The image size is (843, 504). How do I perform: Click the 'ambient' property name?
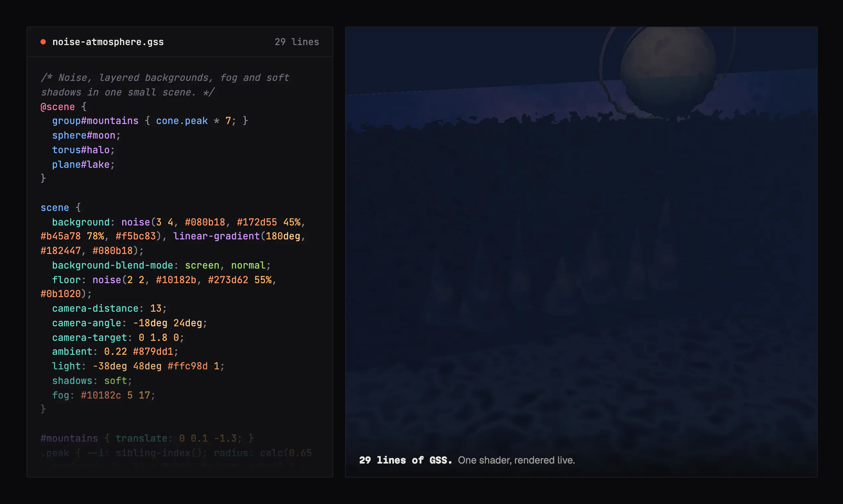(72, 351)
